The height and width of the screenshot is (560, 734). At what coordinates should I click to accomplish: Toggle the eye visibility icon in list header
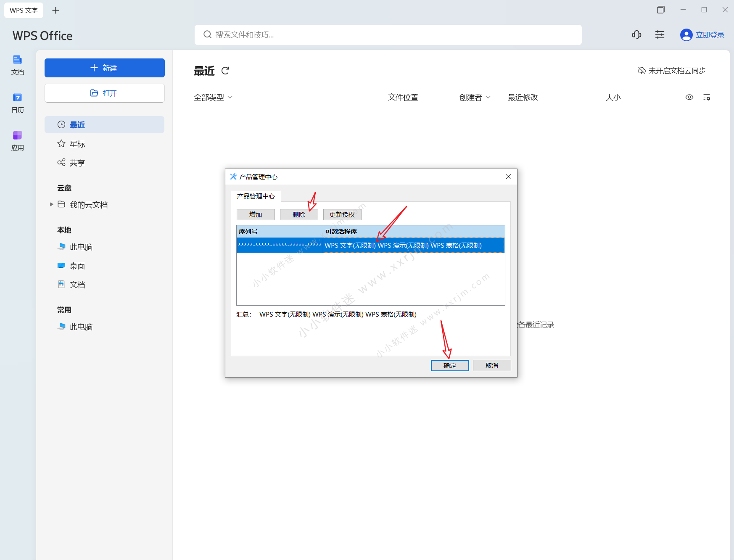tap(689, 97)
